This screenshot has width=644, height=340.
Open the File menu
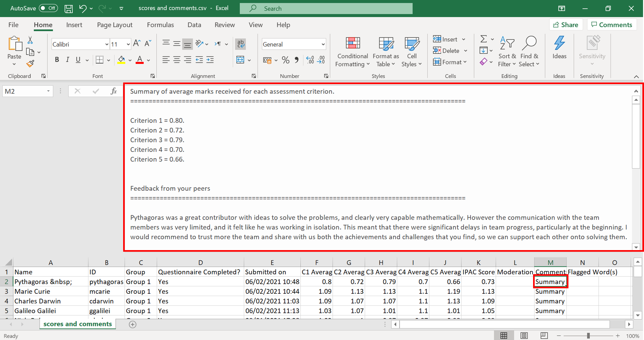click(14, 25)
